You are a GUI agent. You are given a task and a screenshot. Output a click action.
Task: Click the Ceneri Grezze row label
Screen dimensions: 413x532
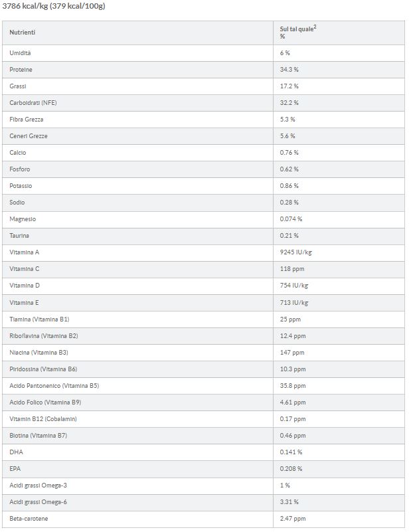pos(29,135)
